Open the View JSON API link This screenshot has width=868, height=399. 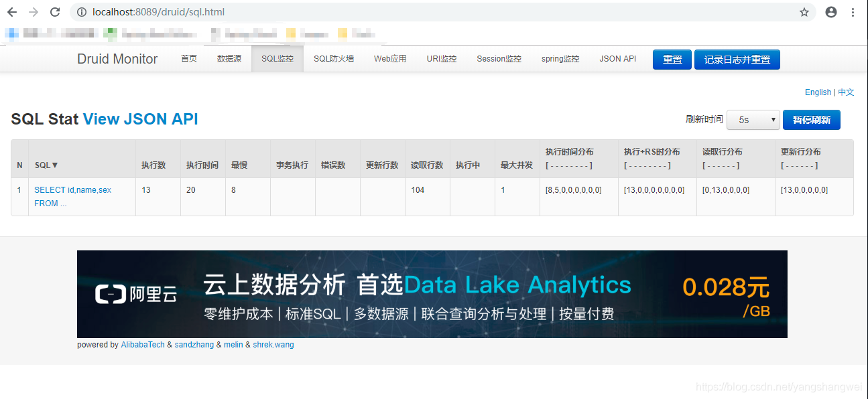pos(140,119)
